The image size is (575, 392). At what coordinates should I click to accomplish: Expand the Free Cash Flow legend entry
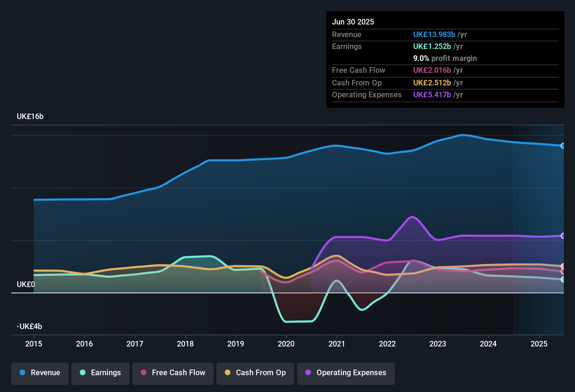click(x=173, y=373)
